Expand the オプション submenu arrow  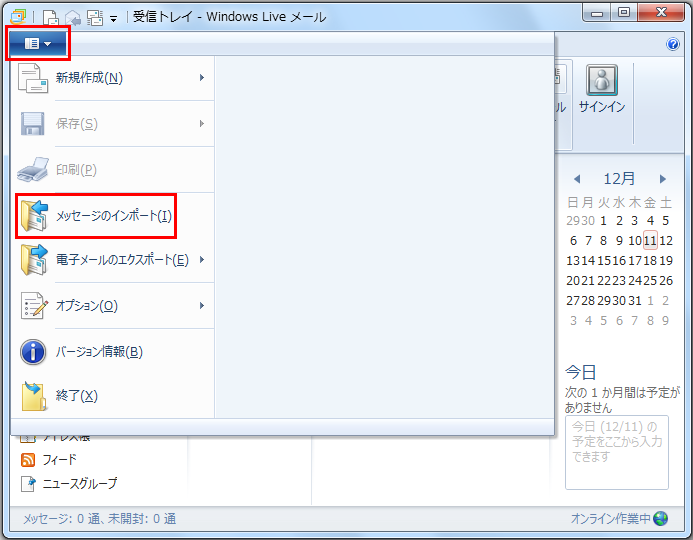[x=202, y=306]
